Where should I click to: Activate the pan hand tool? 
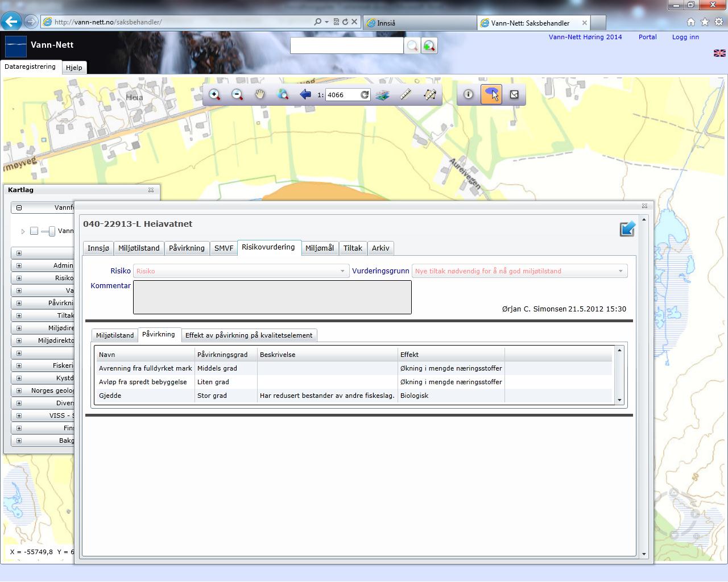click(260, 95)
